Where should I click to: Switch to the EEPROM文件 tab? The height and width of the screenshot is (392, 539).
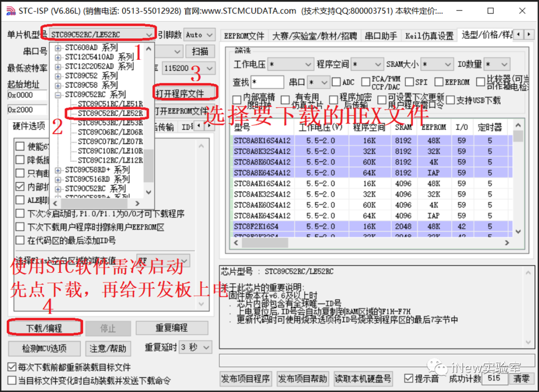point(244,36)
